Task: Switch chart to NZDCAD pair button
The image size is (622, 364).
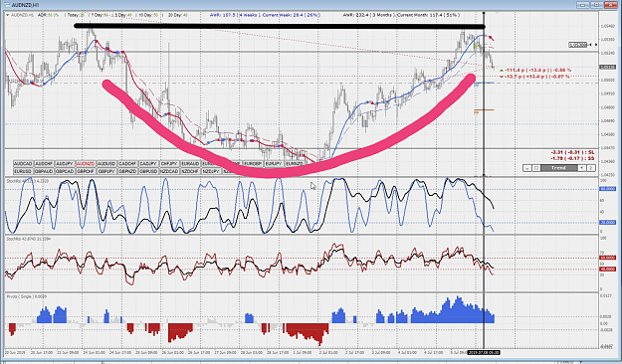Action: click(169, 171)
